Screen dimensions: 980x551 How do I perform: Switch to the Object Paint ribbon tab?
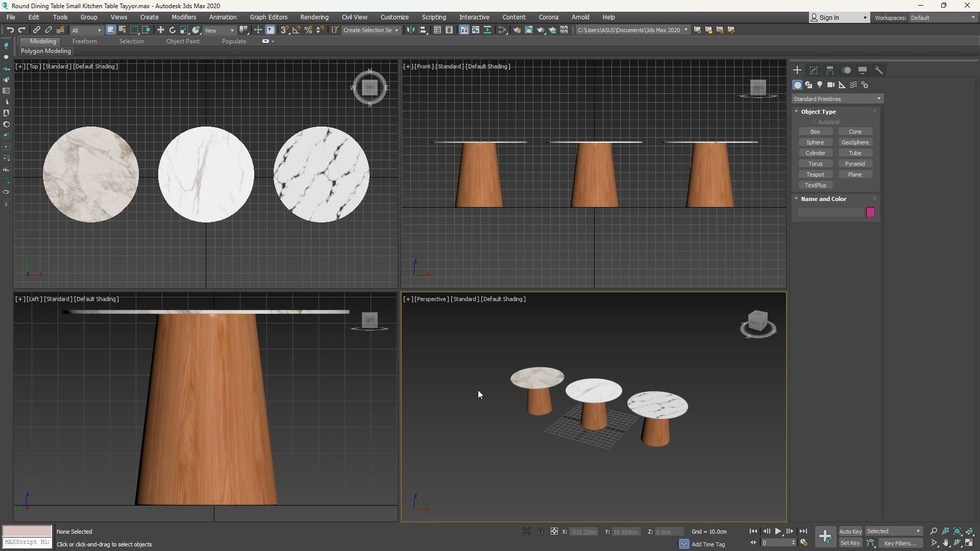pyautogui.click(x=183, y=41)
